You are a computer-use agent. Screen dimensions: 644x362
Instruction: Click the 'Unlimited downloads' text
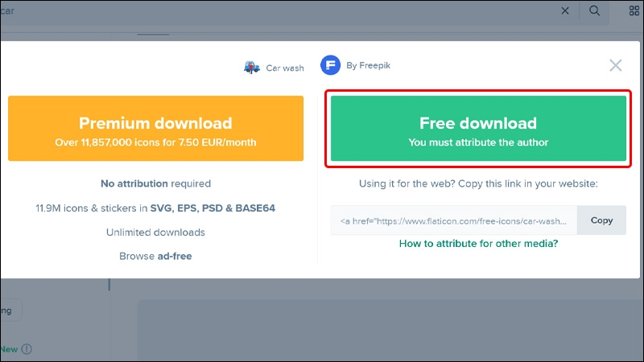[155, 232]
